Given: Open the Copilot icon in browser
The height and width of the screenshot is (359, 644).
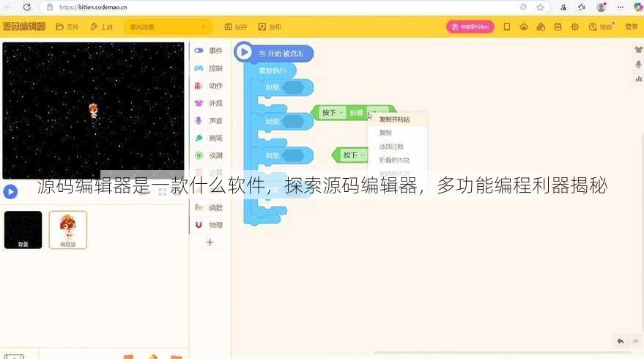Looking at the screenshot, I should click(x=638, y=7).
